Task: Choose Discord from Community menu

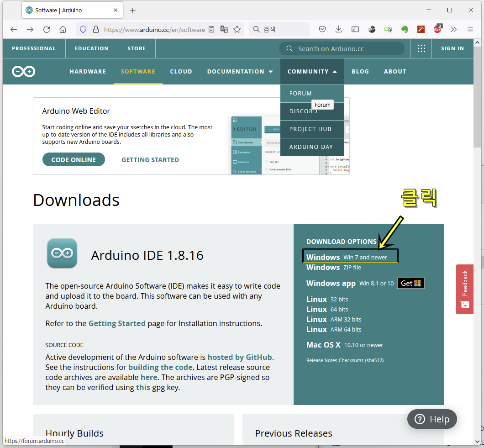Action: pyautogui.click(x=312, y=111)
